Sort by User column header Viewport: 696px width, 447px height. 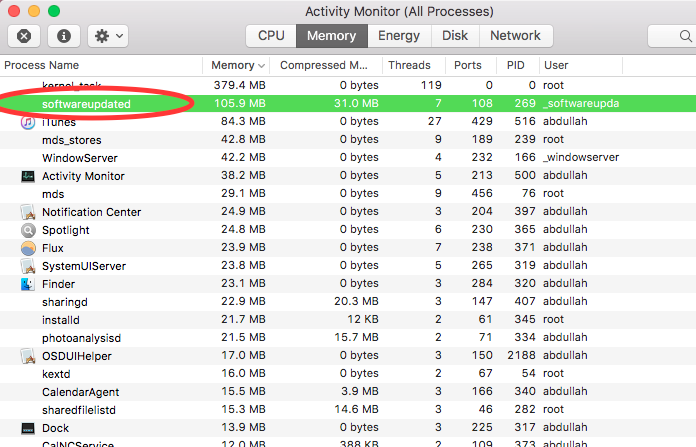556,65
